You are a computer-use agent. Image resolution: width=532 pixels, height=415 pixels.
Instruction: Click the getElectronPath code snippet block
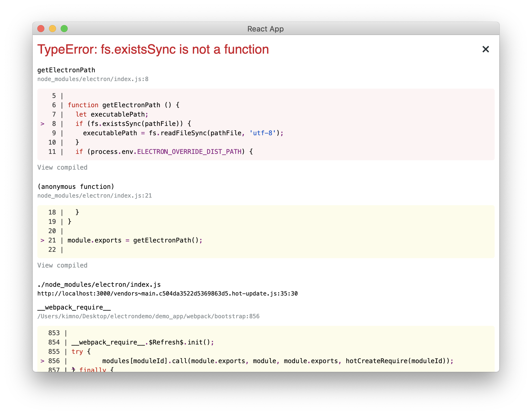coord(266,124)
